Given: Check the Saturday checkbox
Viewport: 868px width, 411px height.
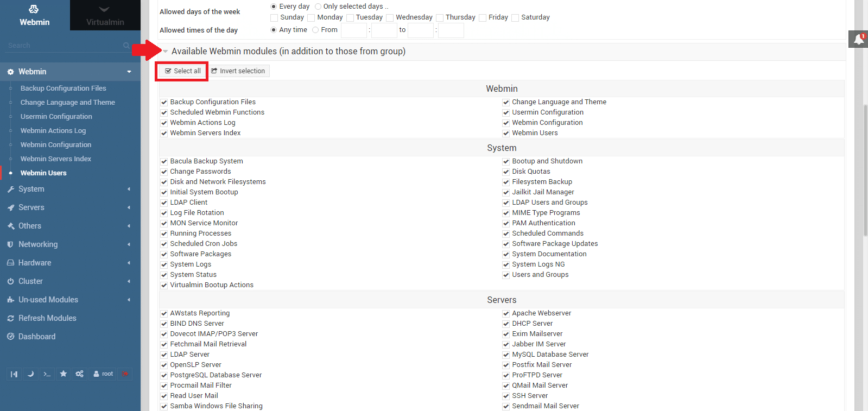Looking at the screenshot, I should (515, 18).
